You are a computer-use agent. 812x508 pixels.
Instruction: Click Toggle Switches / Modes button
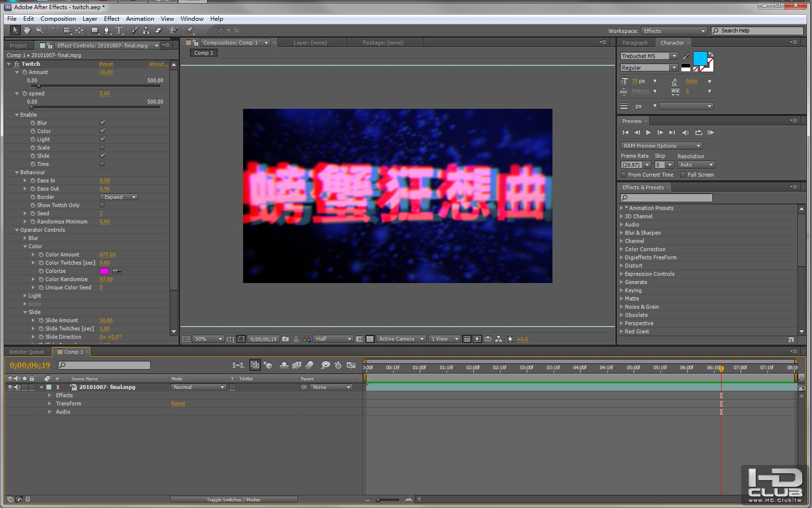[x=233, y=499]
